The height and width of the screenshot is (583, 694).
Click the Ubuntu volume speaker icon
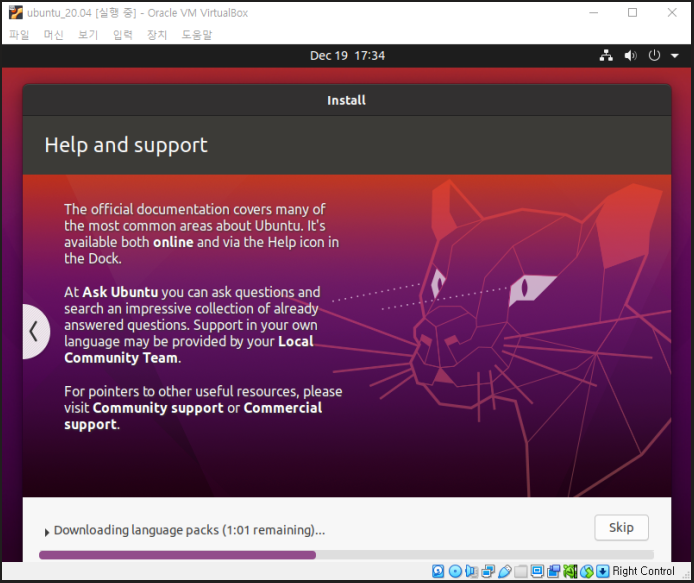tap(630, 56)
